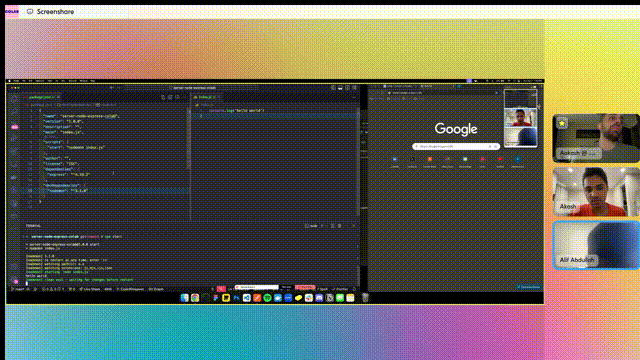This screenshot has height=360, width=640.
Task: Split the terminal using the split icon
Action: [333, 226]
